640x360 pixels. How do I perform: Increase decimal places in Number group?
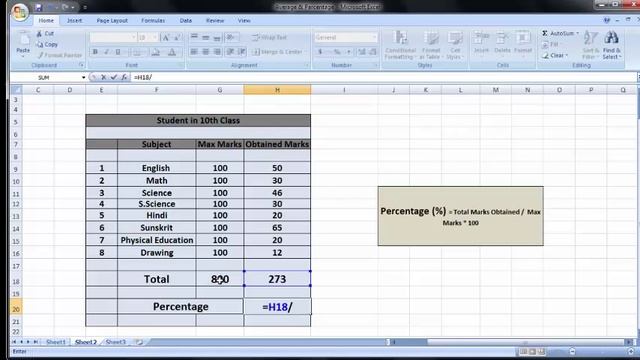[x=362, y=52]
